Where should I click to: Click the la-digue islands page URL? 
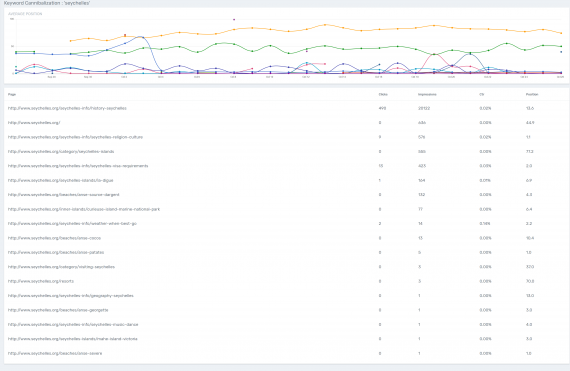(x=60, y=180)
